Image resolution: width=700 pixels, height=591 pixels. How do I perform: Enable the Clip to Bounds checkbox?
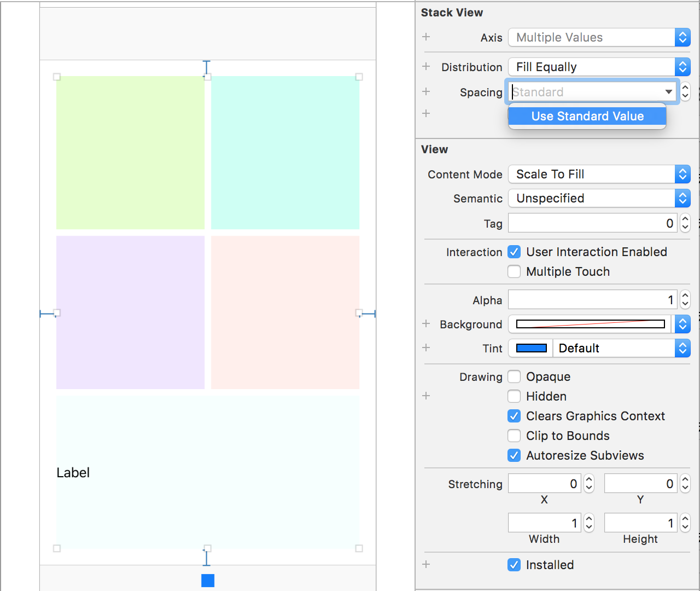[514, 436]
